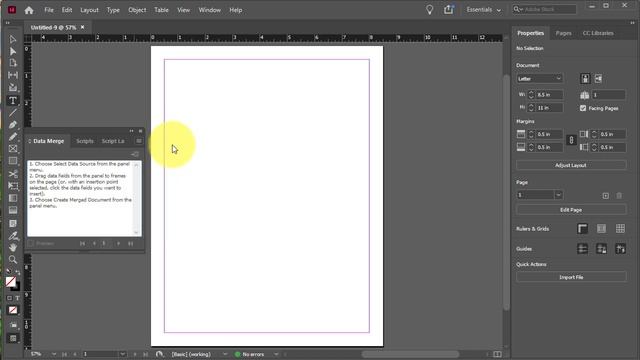Image resolution: width=640 pixels, height=360 pixels.
Task: Click the Edit Page button
Action: [x=571, y=210]
